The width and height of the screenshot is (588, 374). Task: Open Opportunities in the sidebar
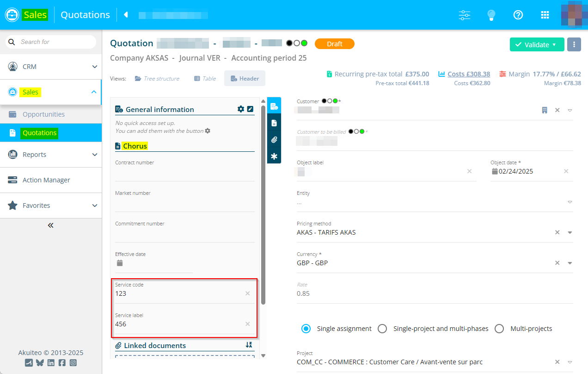(43, 114)
